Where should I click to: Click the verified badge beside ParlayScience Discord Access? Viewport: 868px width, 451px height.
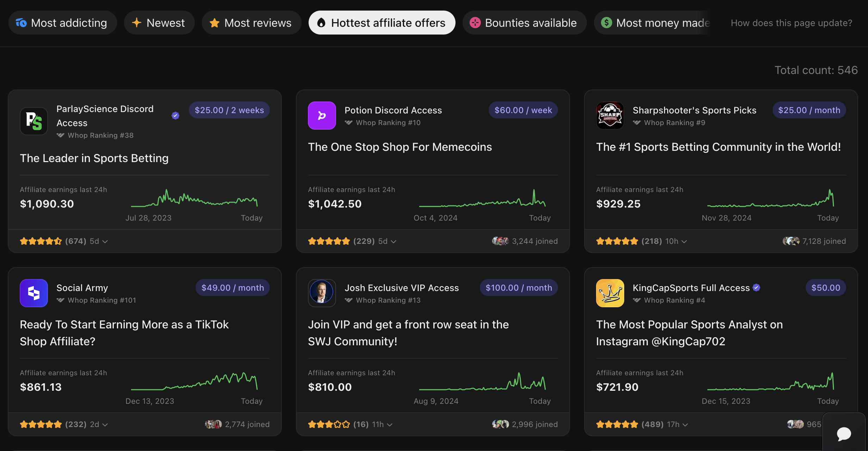175,115
